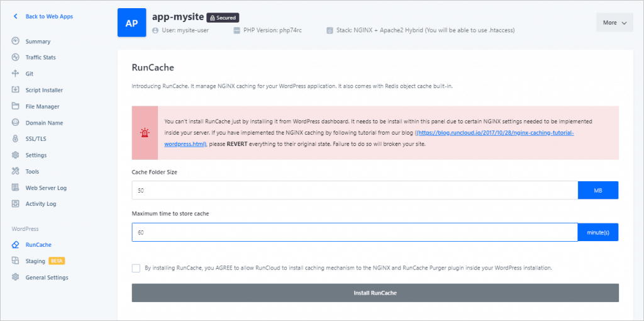Viewport: 644px width, 321px height.
Task: Click the RunCache eraser icon
Action: [x=15, y=245]
